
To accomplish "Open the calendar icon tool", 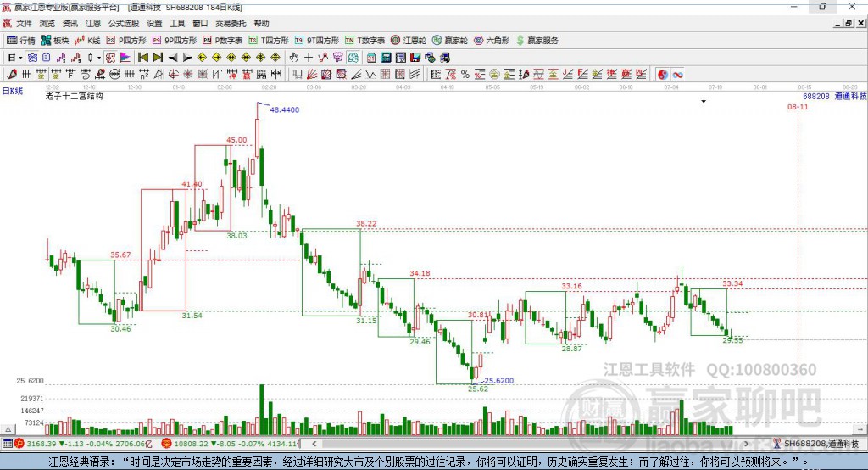I will pos(371,58).
